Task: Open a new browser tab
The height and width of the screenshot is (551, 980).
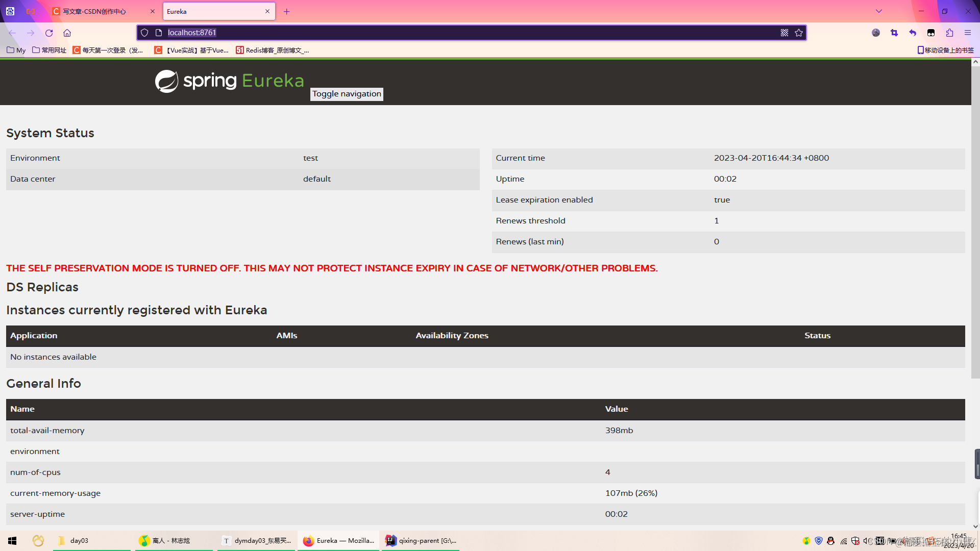Action: pos(287,11)
